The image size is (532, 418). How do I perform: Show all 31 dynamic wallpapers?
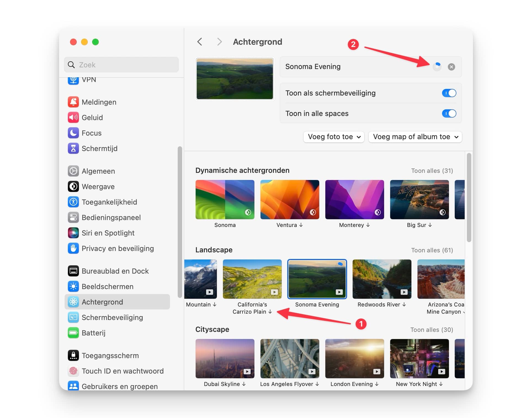tap(432, 171)
